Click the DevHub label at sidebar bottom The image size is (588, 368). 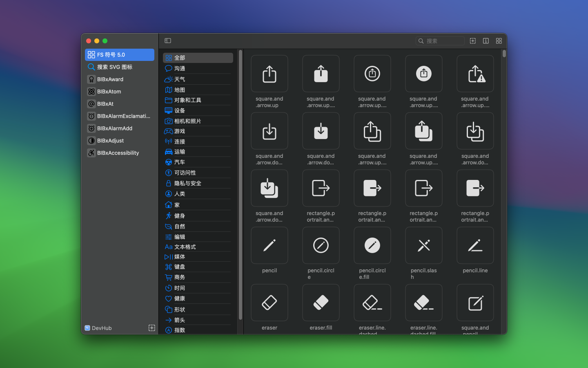coord(102,328)
